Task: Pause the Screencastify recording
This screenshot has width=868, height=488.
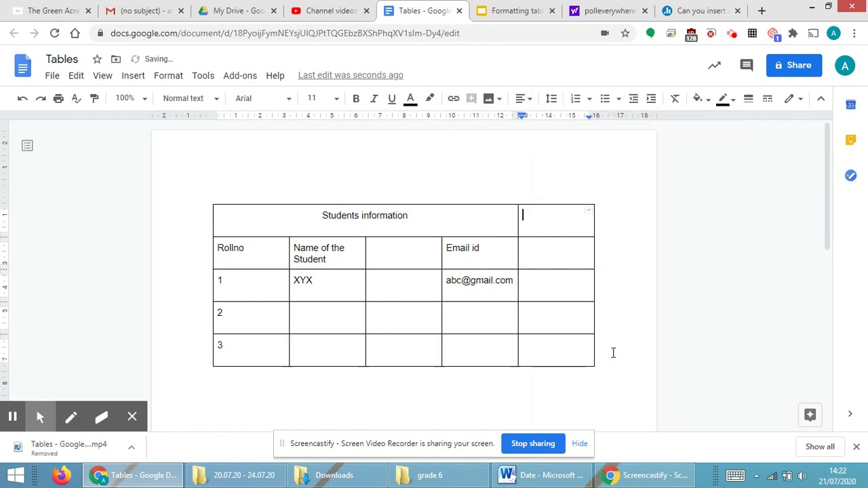Action: click(12, 417)
